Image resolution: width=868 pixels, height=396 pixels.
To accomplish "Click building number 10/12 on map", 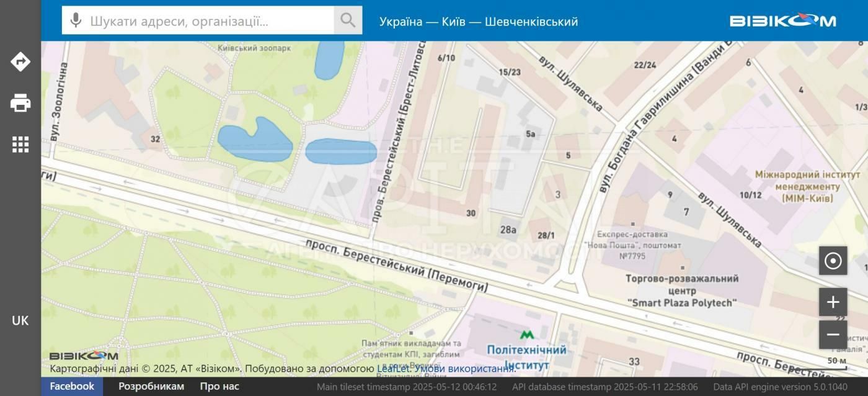I will tap(750, 195).
